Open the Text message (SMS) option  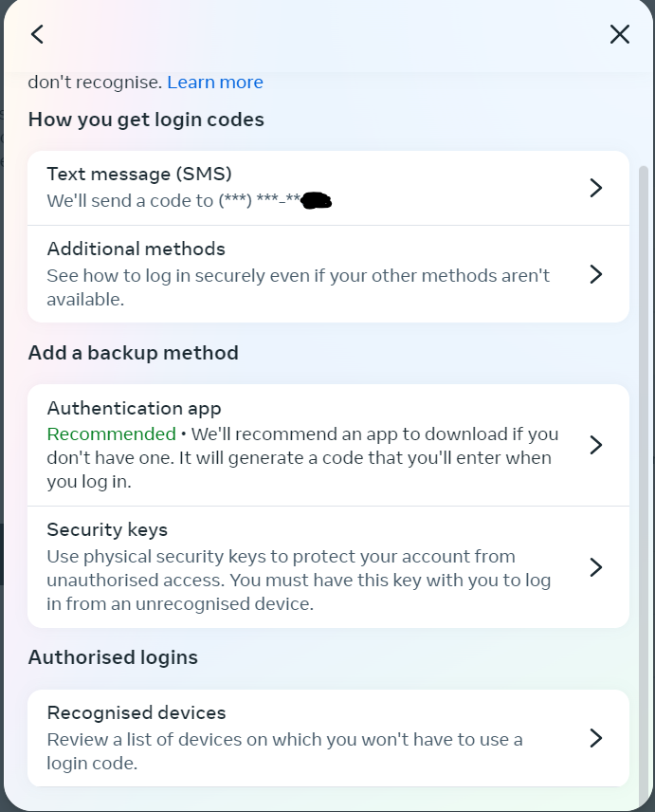click(139, 174)
